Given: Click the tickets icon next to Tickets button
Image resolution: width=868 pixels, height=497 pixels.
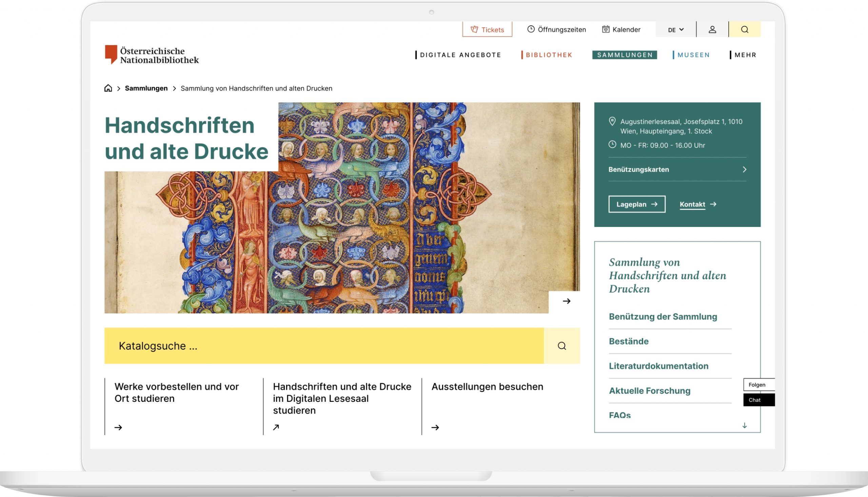Looking at the screenshot, I should (x=475, y=28).
